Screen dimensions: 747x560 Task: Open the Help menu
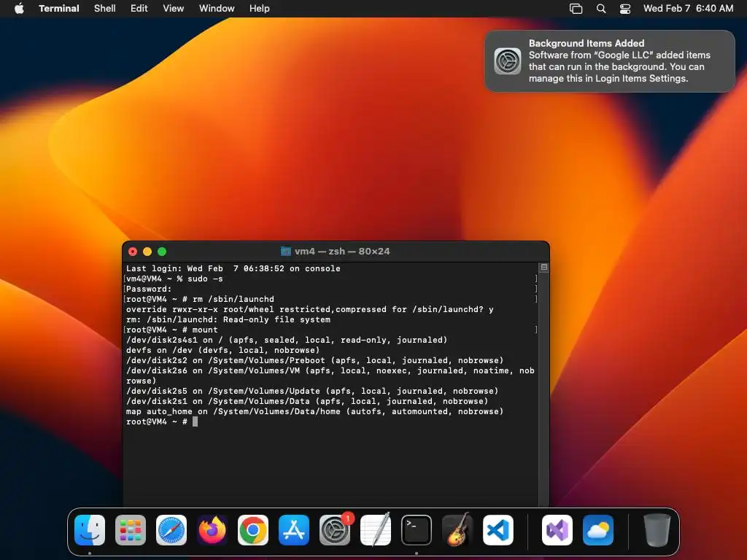pyautogui.click(x=260, y=9)
